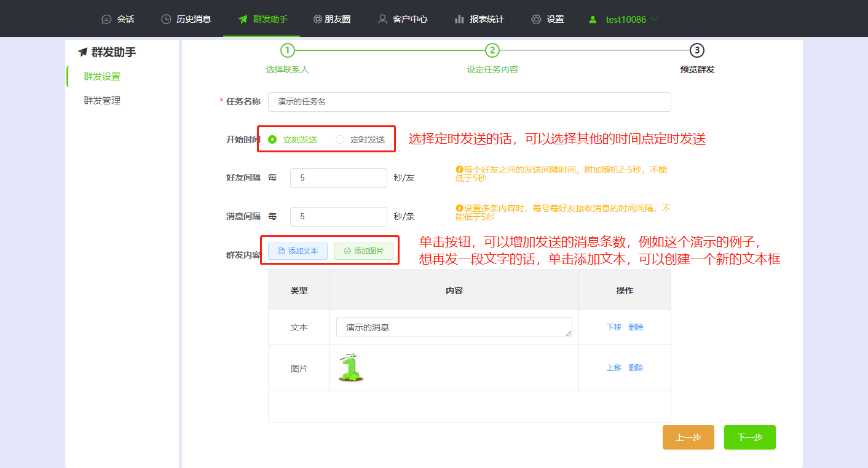
Task: Click the 消息间隔 seconds input field
Action: click(x=339, y=217)
